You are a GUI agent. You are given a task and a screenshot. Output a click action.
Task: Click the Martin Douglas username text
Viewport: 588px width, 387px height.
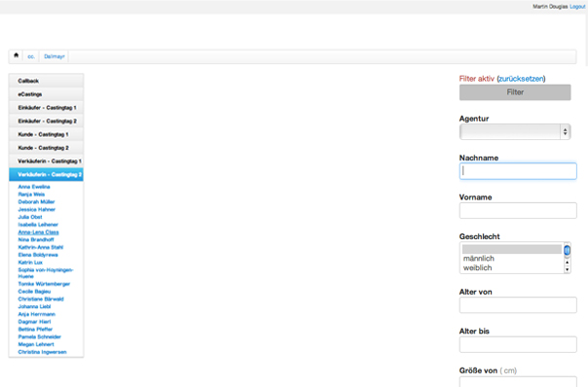[x=550, y=7]
